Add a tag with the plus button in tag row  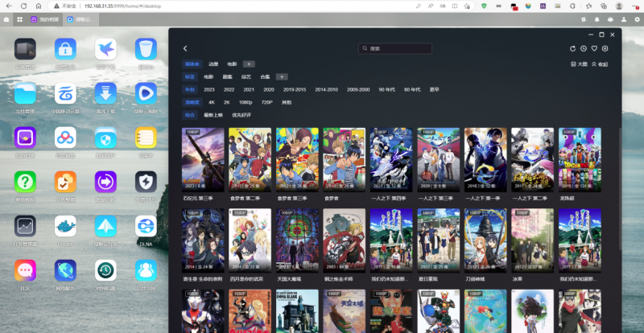(x=282, y=76)
